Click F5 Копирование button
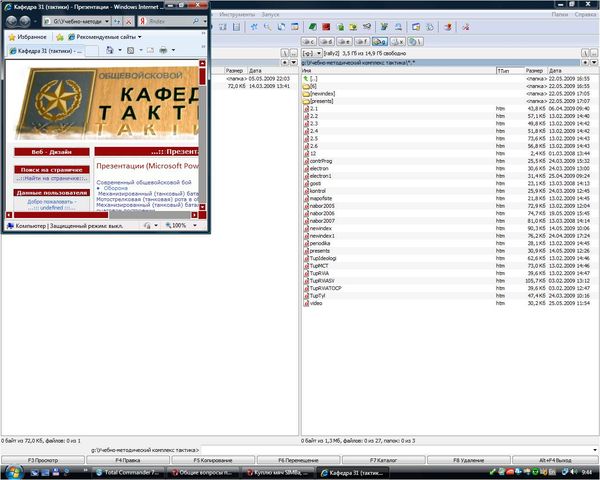This screenshot has height=480, width=600. point(213,460)
